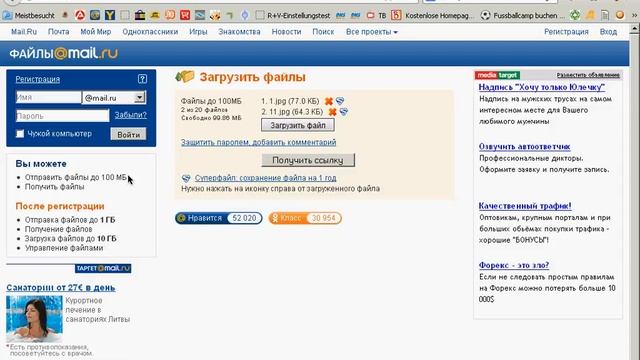Delete uploaded file 11.jpg with its red X

point(333,112)
